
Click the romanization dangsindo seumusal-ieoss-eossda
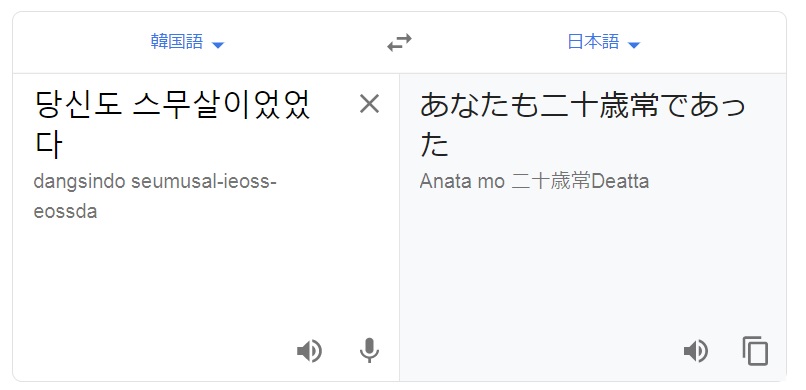click(x=155, y=196)
